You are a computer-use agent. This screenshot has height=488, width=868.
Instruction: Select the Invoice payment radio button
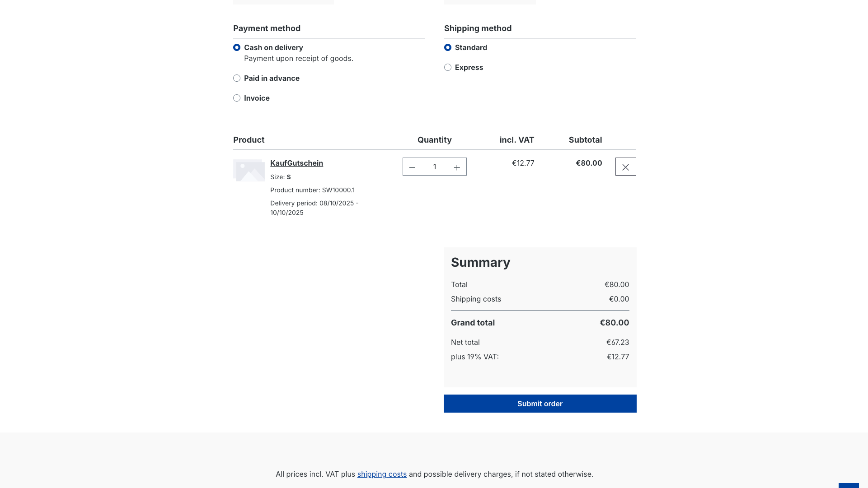pos(237,98)
